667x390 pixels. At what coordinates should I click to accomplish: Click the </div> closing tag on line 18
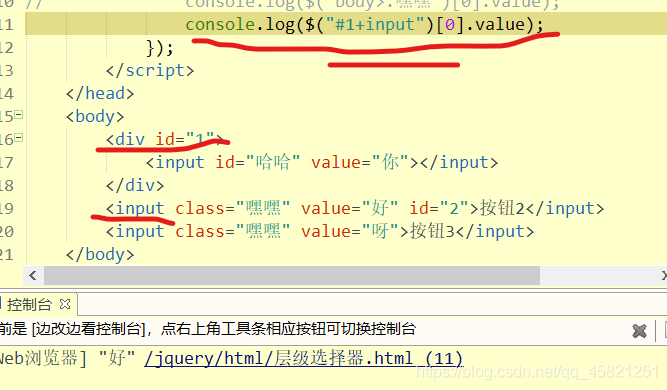pos(135,185)
